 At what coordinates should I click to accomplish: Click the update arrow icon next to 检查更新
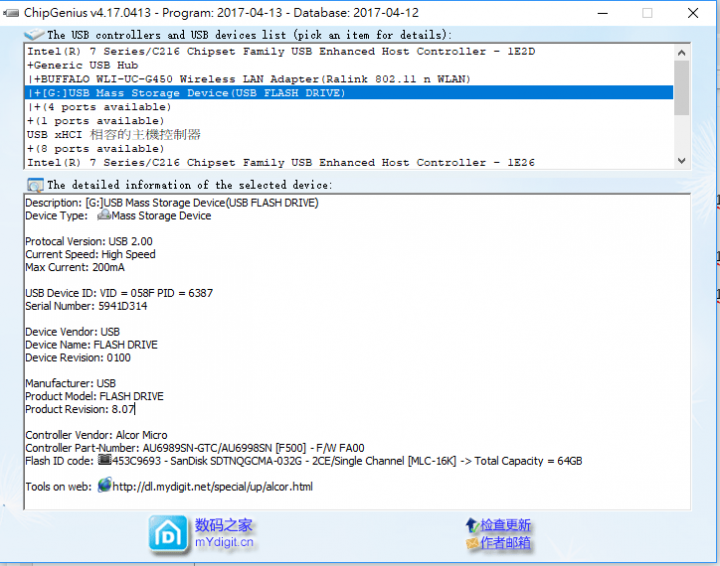[472, 525]
